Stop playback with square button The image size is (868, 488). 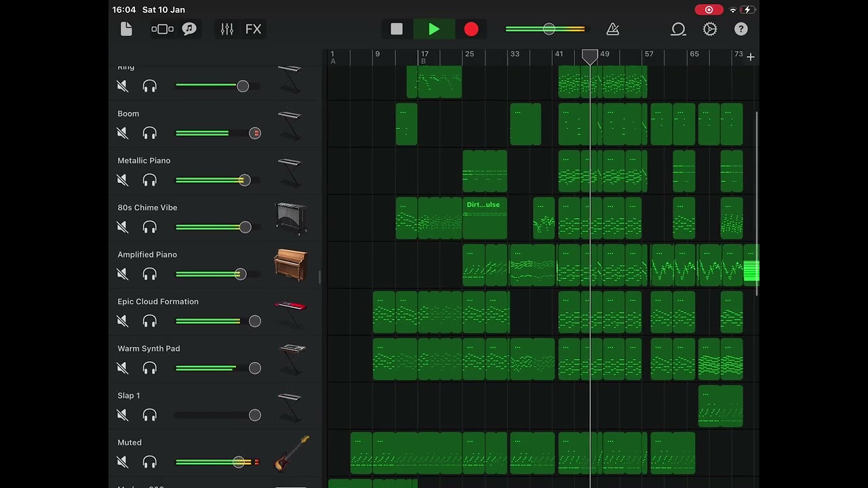tap(397, 29)
